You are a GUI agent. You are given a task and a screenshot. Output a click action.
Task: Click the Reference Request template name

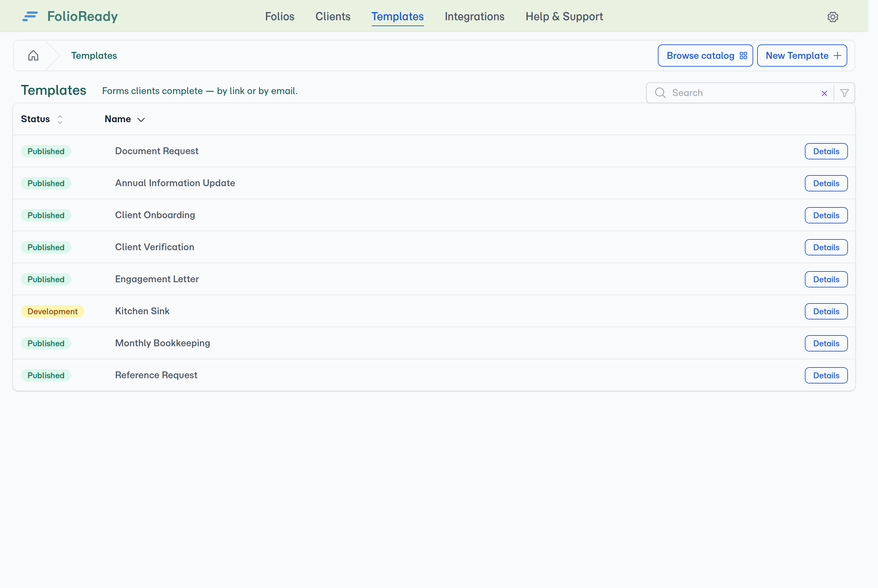[156, 375]
